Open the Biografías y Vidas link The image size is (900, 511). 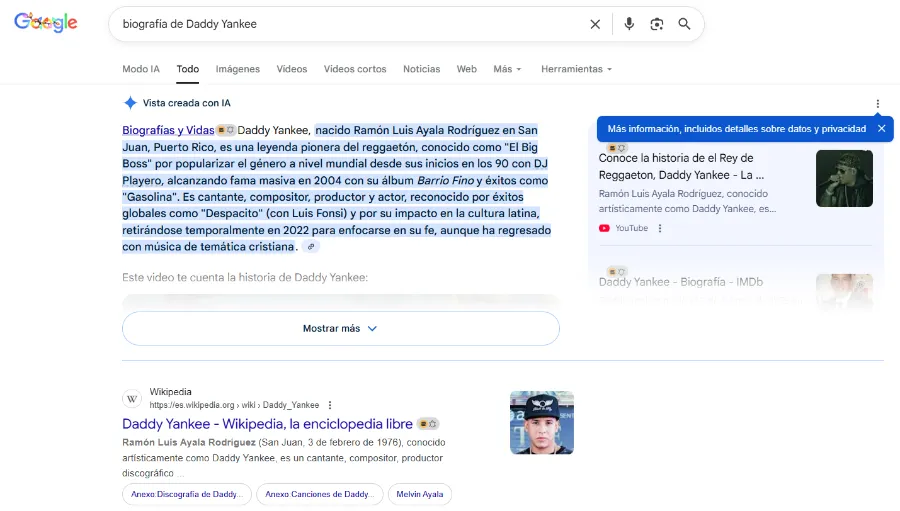(168, 130)
